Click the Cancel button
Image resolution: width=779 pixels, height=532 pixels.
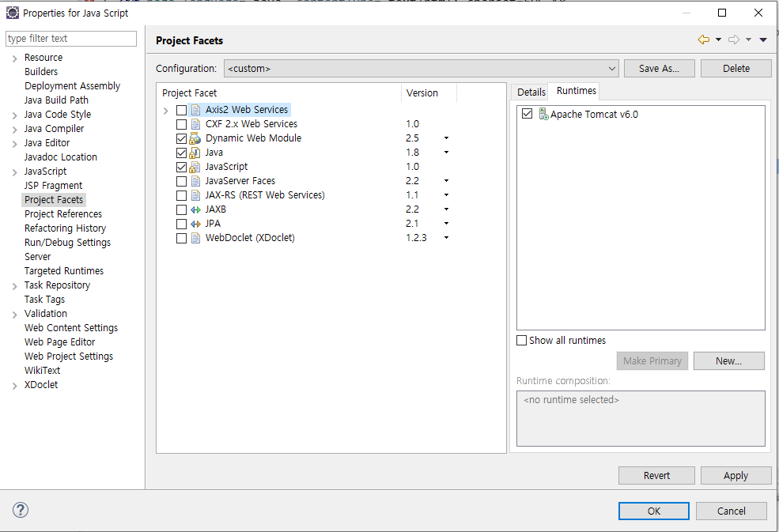[x=732, y=511]
